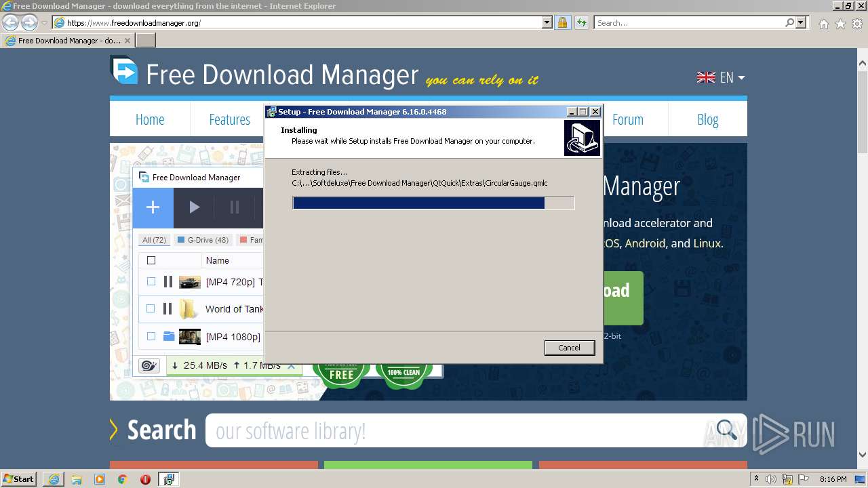Click the Name column header
This screenshot has height=488, width=868.
coord(218,260)
